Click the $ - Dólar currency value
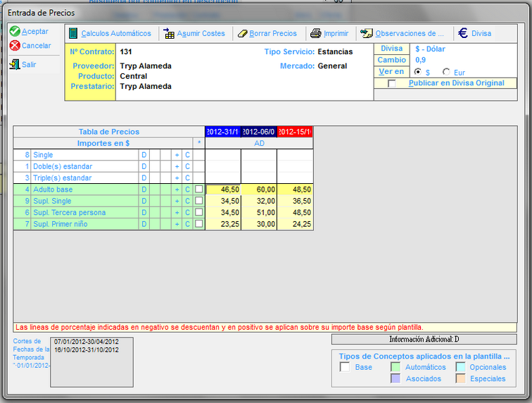This screenshot has width=532, height=403. (430, 49)
